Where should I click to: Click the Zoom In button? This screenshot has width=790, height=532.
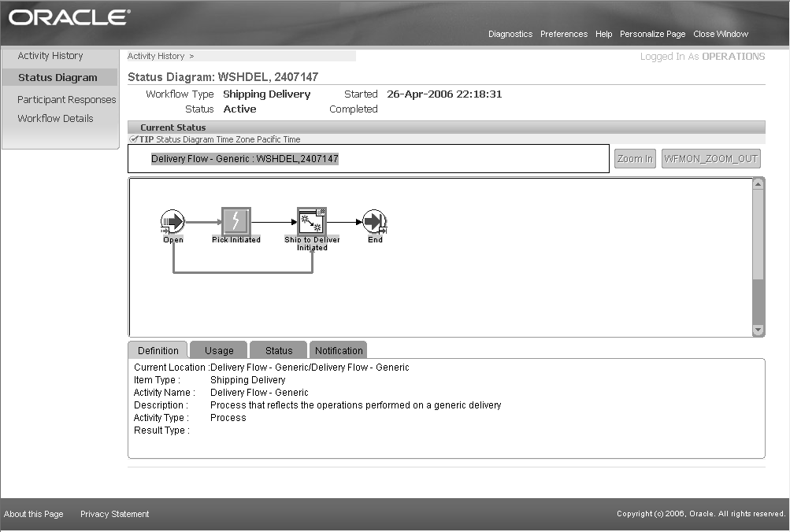(635, 158)
